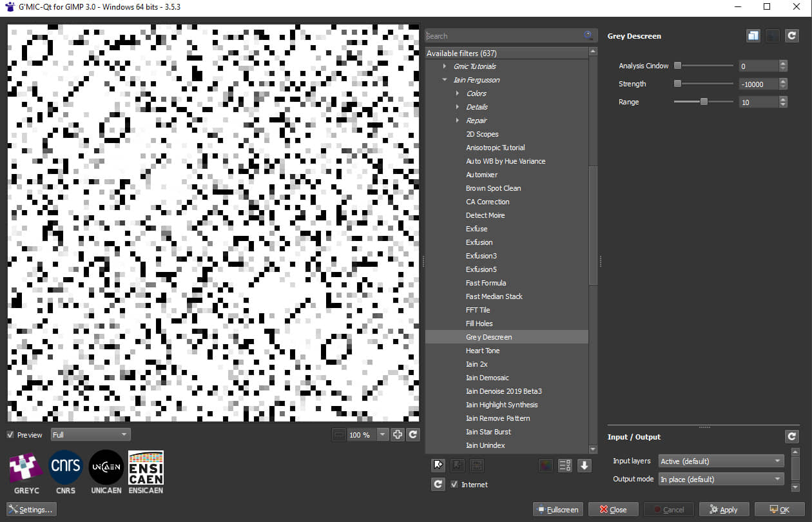Click the update filters refresh icon
Viewport: 812px width, 522px height.
(x=438, y=484)
